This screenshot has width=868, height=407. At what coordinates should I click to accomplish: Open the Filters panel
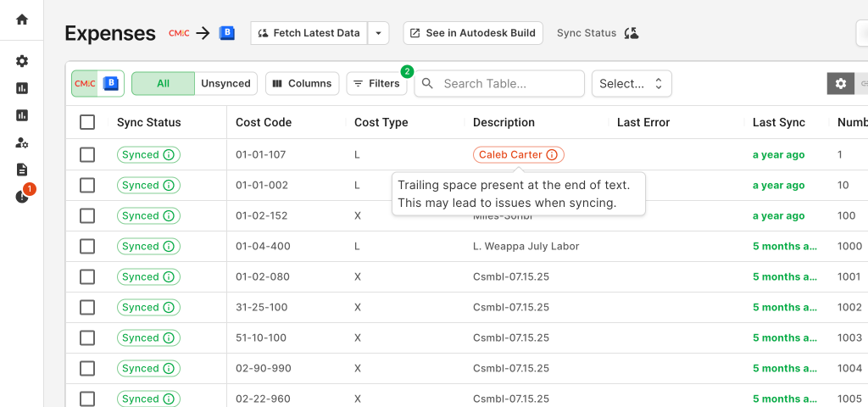coord(376,83)
